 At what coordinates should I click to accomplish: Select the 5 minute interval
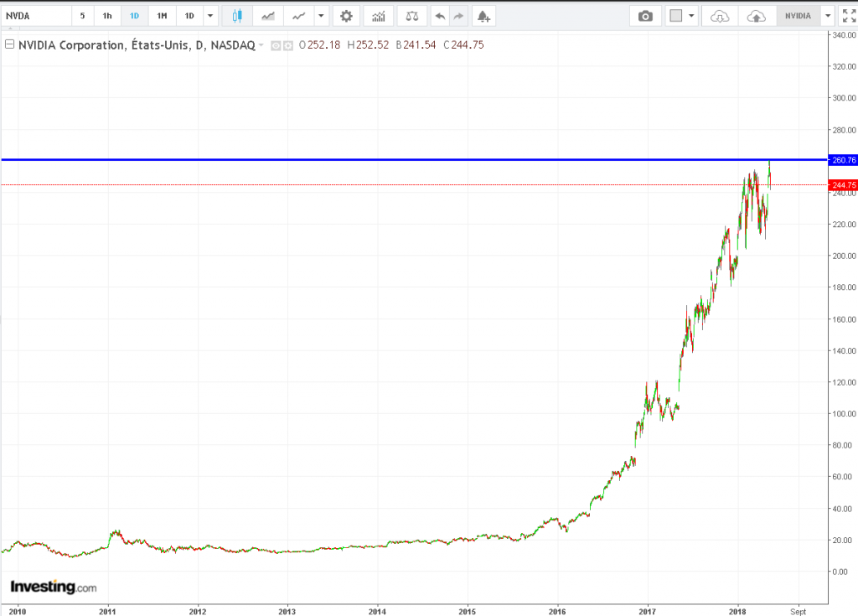click(x=83, y=16)
